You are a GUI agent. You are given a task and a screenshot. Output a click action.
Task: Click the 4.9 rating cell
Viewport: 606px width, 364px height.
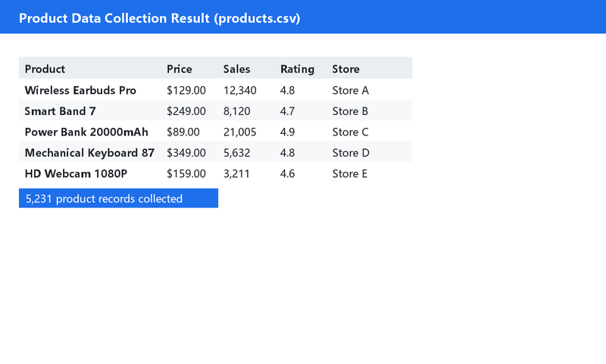288,132
